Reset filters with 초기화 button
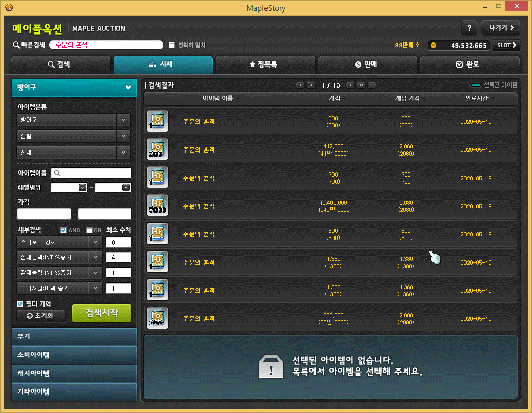 41,316
